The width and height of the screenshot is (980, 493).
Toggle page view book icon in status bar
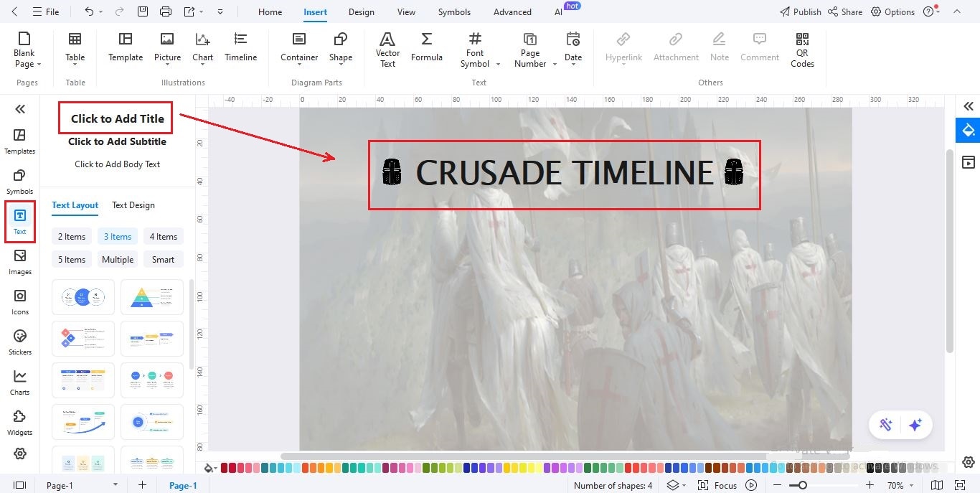[x=936, y=485]
